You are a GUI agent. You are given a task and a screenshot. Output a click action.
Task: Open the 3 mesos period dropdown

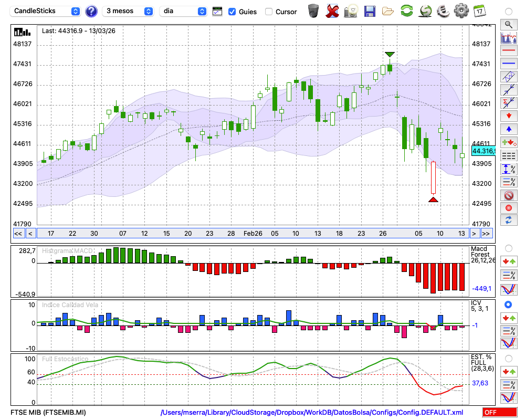[x=128, y=11]
